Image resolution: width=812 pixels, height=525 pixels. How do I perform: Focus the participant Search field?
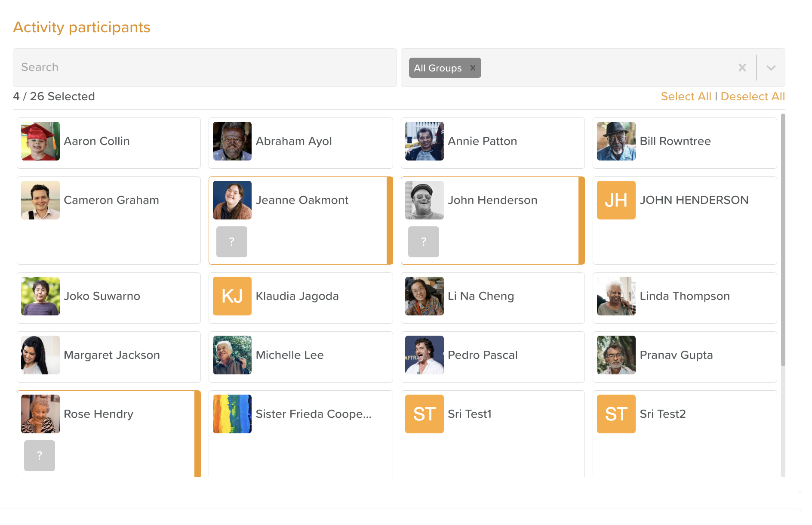205,68
